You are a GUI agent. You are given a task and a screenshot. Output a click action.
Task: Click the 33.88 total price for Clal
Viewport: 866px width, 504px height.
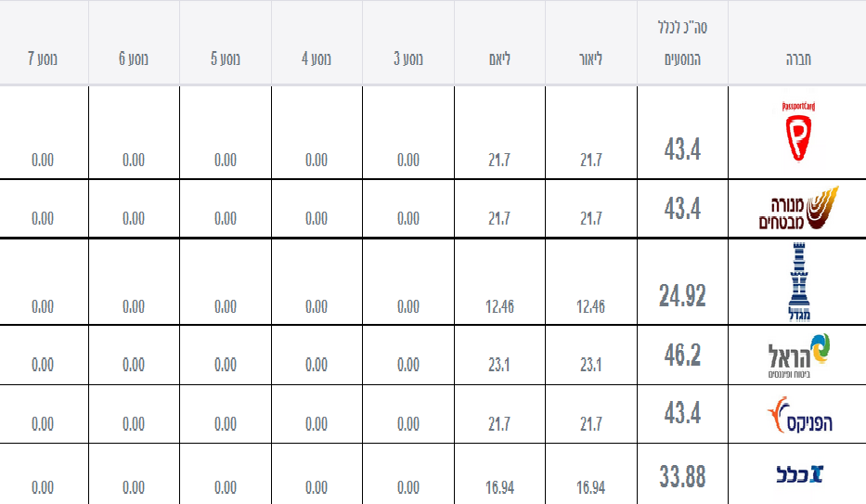point(682,476)
